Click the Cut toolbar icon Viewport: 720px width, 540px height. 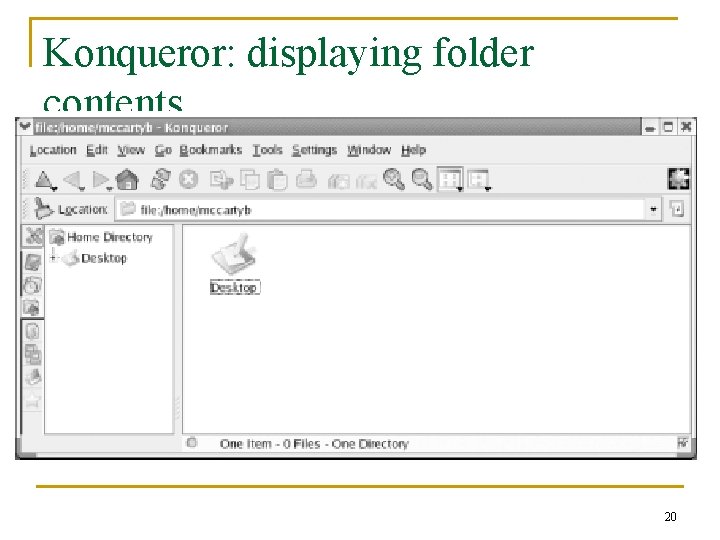pos(221,180)
